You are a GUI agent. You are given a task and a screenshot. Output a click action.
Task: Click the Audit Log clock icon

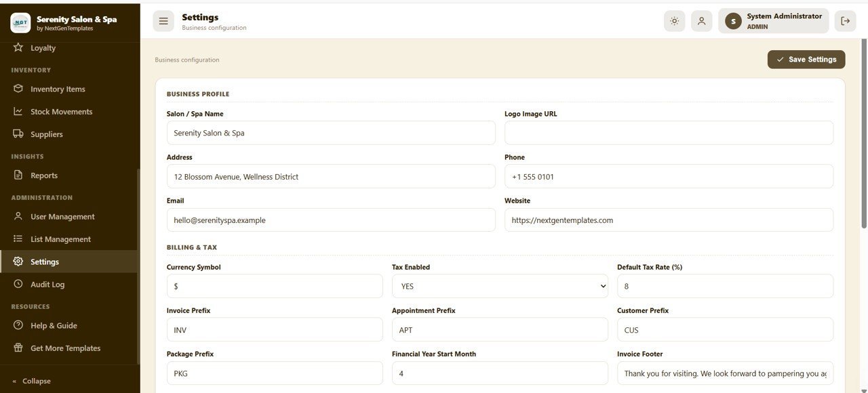18,284
